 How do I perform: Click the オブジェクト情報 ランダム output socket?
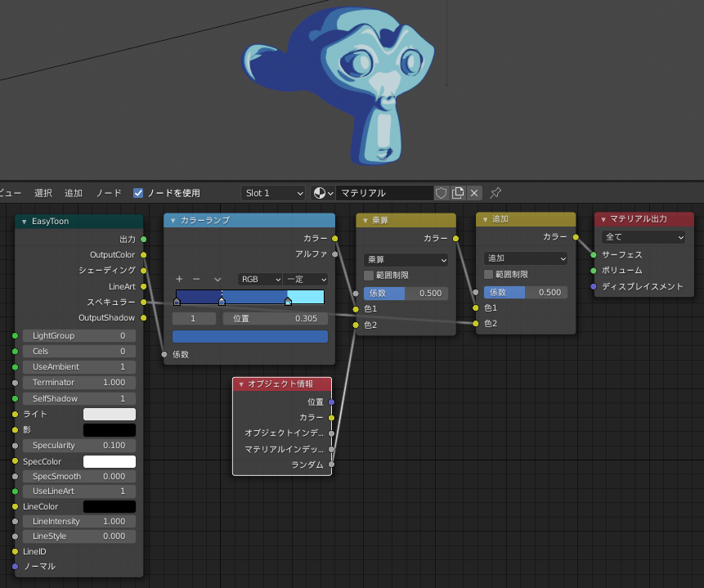point(331,465)
